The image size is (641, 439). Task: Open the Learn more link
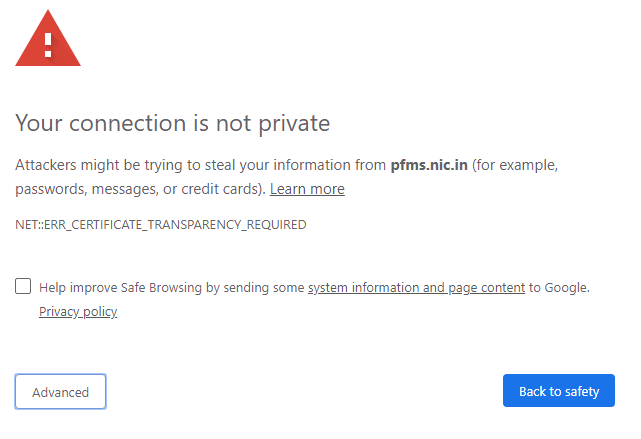[x=307, y=189]
